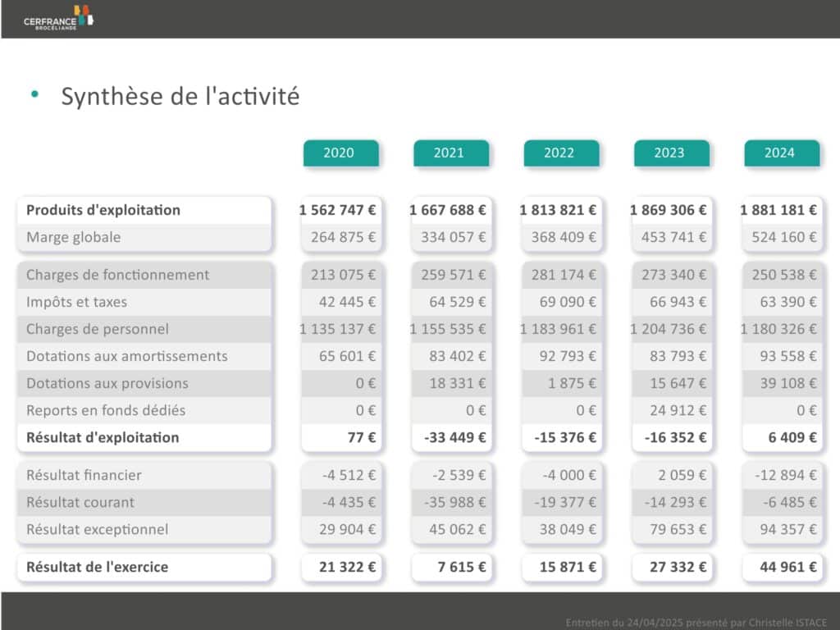The image size is (840, 630).
Task: Click the 'Dotations aux amortissements' row label
Action: [x=127, y=356]
